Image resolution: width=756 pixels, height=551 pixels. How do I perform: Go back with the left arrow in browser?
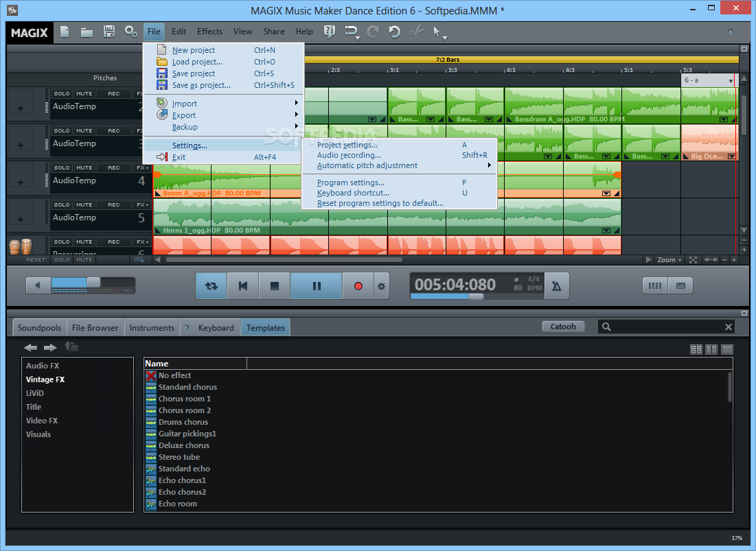coord(30,347)
